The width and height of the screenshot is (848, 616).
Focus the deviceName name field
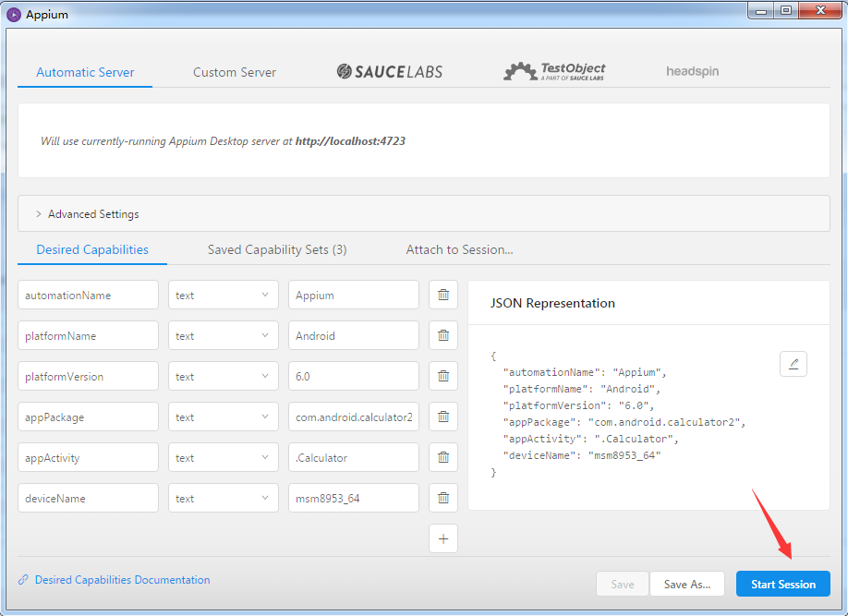point(88,498)
